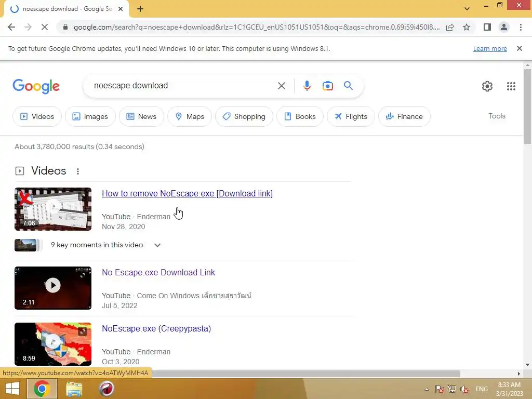
Task: Open Google quick settings gear
Action: coord(487,86)
